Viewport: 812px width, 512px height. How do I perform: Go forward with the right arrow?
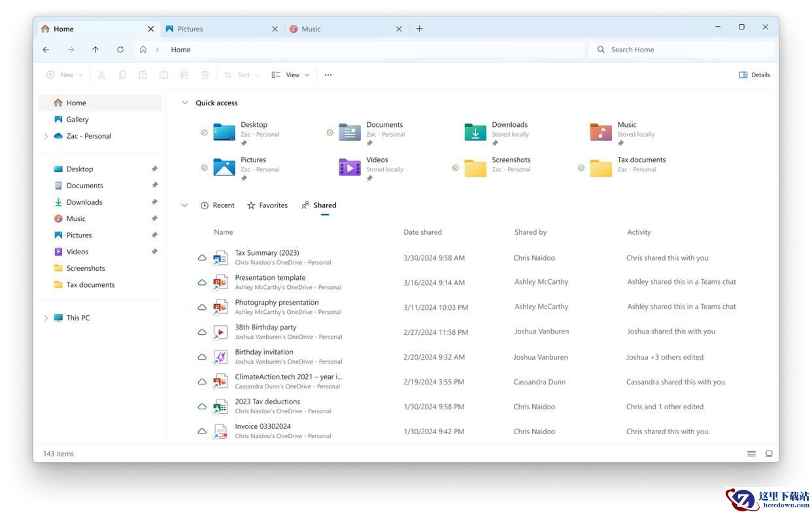pyautogui.click(x=71, y=49)
